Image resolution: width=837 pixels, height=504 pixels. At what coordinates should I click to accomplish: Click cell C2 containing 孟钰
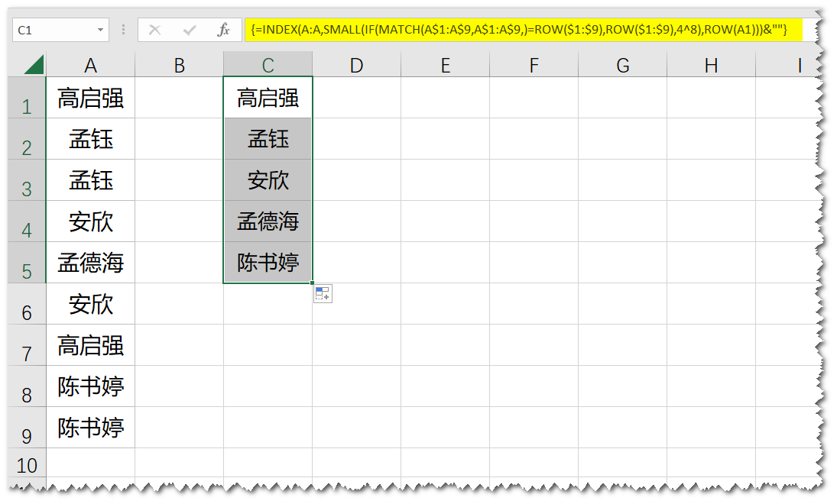tap(268, 139)
